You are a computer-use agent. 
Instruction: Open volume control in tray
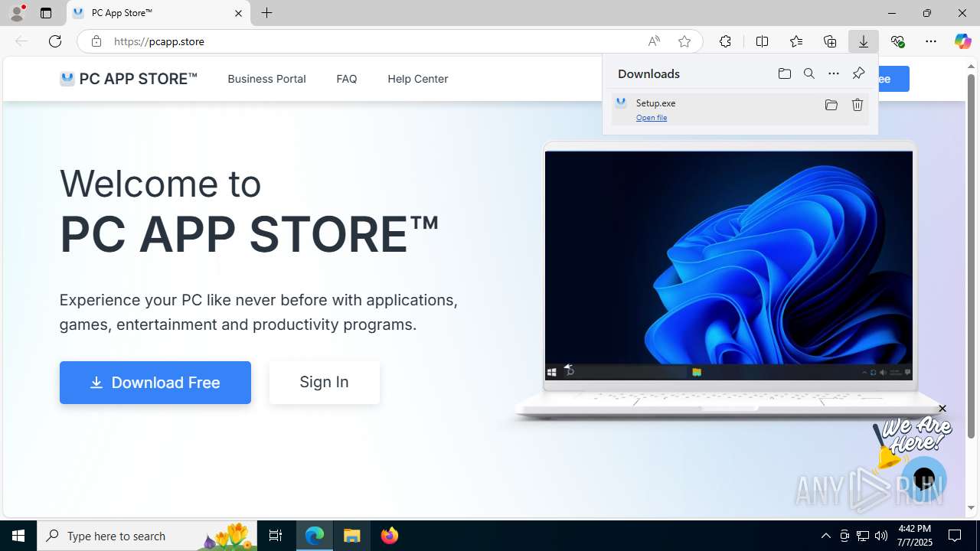[x=881, y=536]
